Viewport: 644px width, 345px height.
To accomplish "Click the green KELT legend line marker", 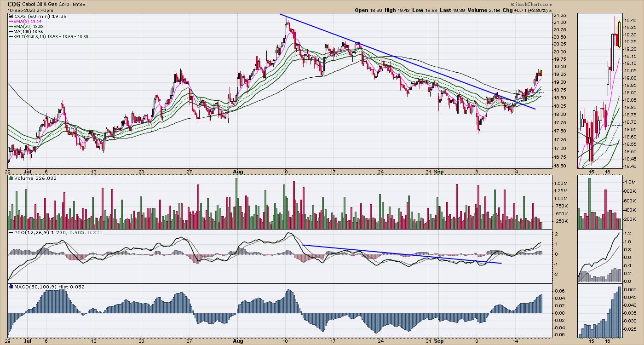I will click(x=11, y=37).
